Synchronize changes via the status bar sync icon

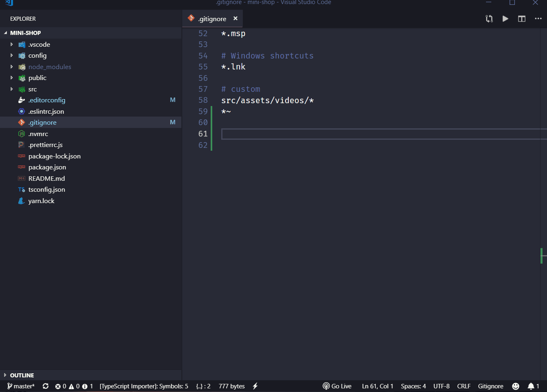pos(46,386)
